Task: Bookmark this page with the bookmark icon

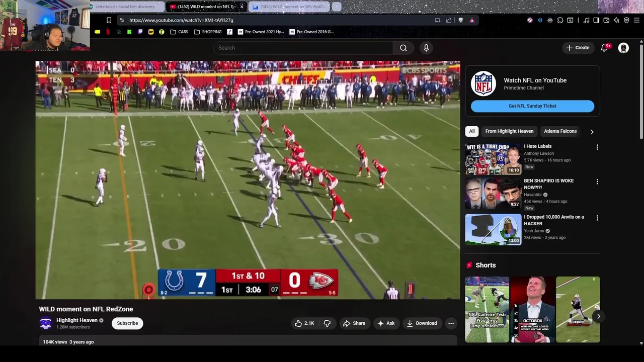Action: click(109, 20)
